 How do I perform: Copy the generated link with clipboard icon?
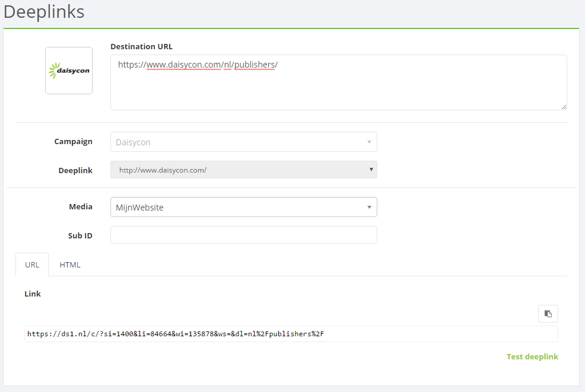point(548,314)
